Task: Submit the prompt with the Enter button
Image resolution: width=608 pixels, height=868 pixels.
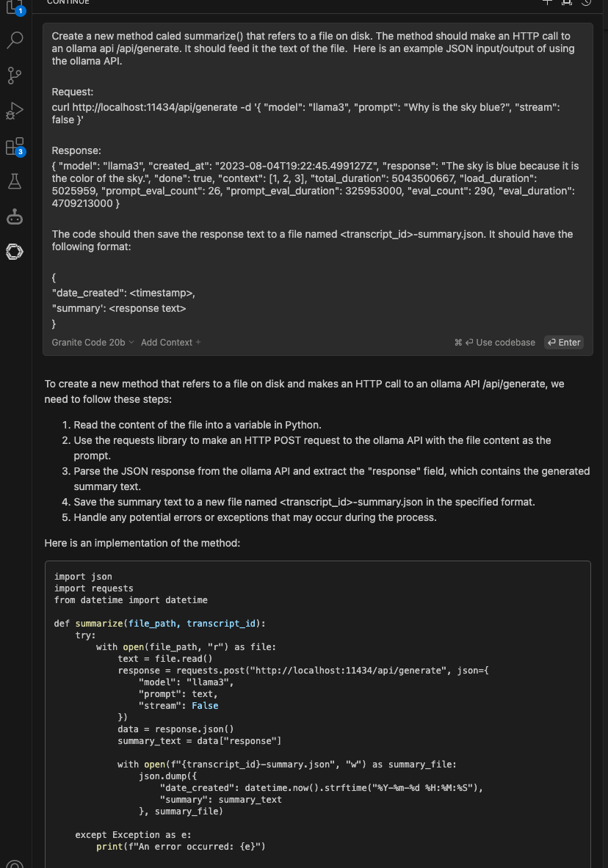Action: 564,342
